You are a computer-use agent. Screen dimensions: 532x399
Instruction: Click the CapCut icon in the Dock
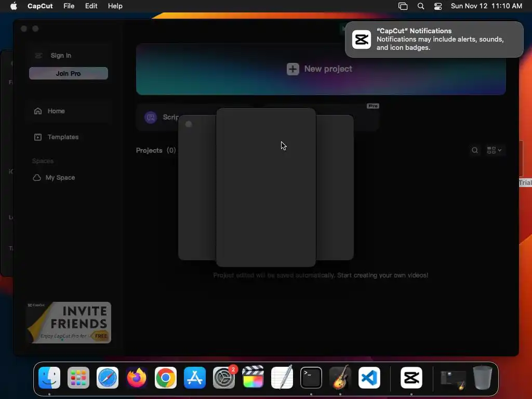[x=411, y=378]
